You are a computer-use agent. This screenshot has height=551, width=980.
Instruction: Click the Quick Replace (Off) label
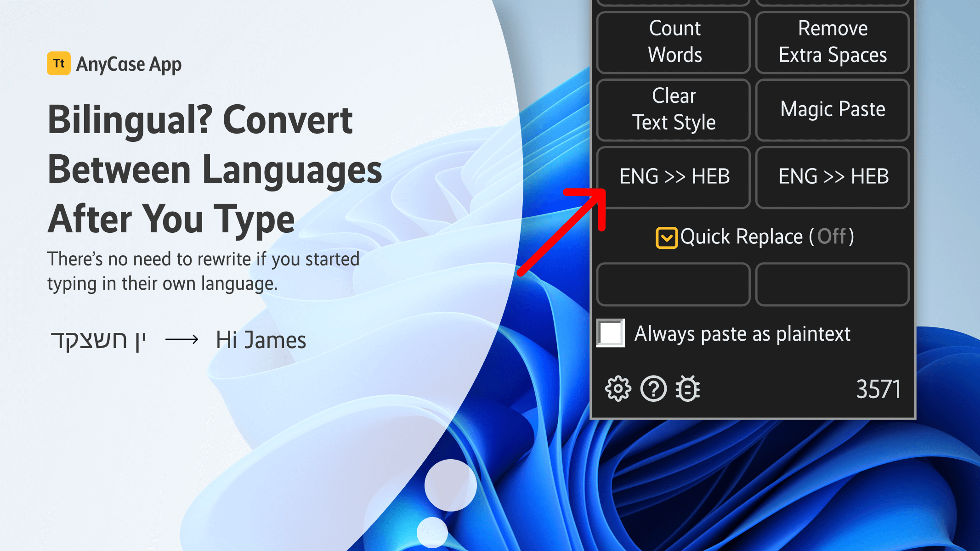(766, 237)
